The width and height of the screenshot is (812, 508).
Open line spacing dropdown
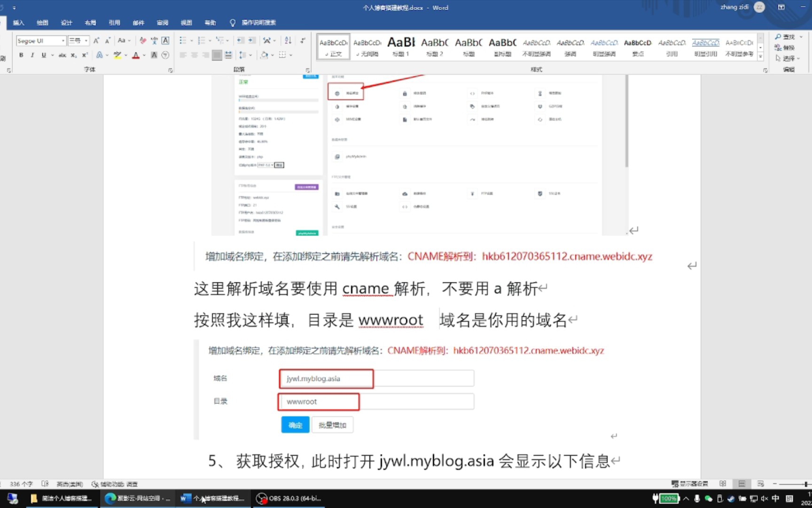point(245,55)
